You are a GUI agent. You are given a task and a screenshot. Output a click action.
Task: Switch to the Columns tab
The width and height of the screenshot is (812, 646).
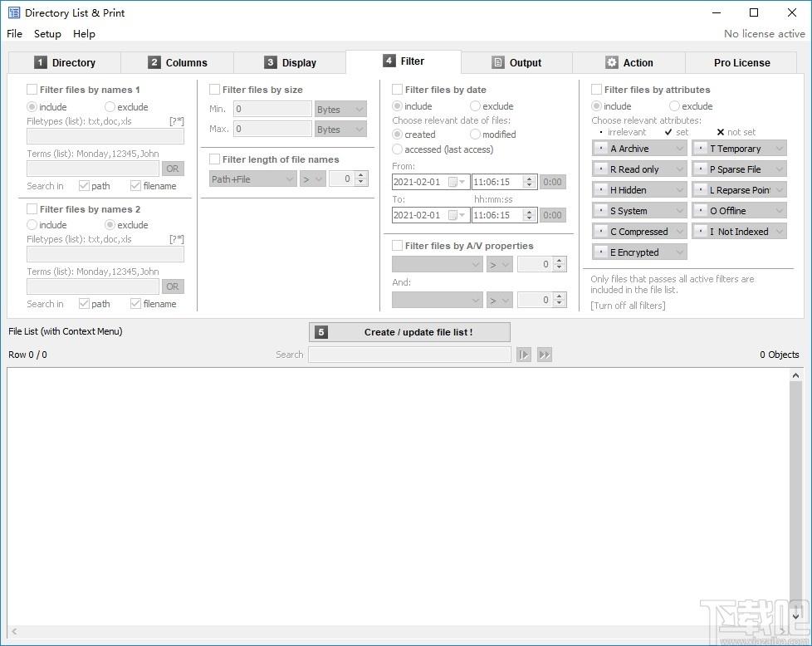tap(177, 62)
